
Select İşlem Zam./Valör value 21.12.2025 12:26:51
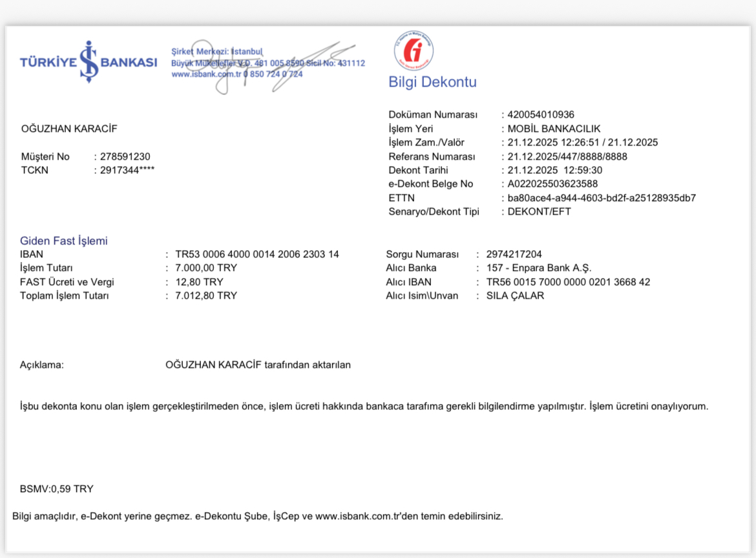point(554,142)
